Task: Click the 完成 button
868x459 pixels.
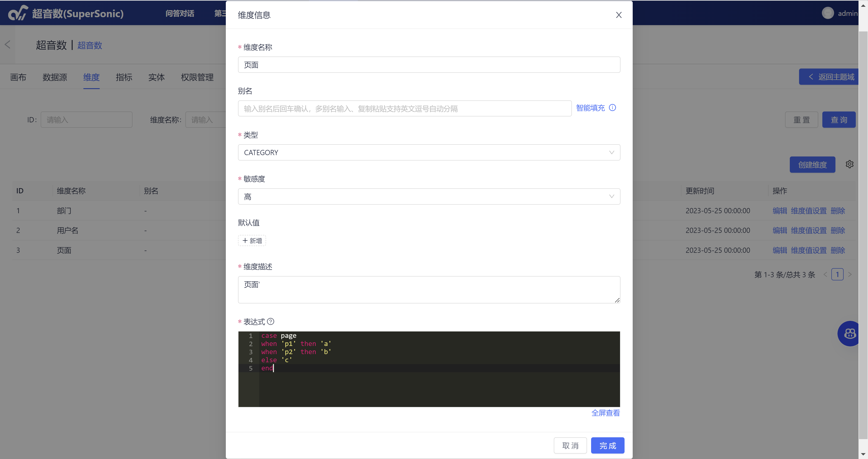Action: click(607, 445)
